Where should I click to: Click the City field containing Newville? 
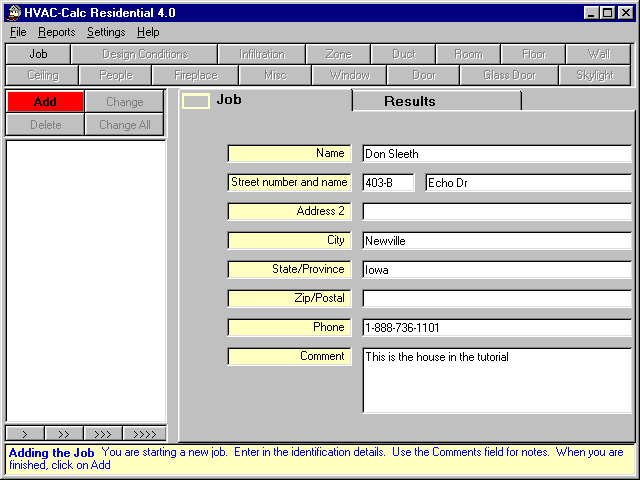pyautogui.click(x=497, y=241)
